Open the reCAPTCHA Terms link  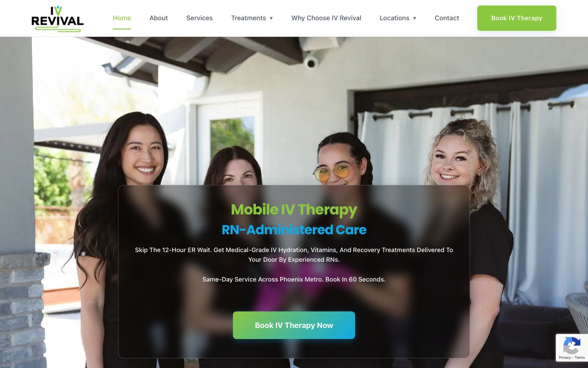pos(580,357)
